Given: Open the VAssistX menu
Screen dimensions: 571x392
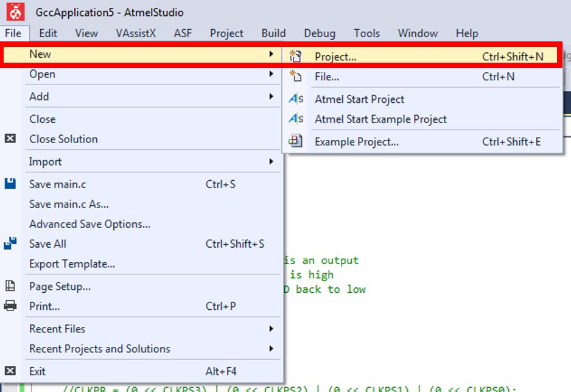Looking at the screenshot, I should [x=136, y=33].
